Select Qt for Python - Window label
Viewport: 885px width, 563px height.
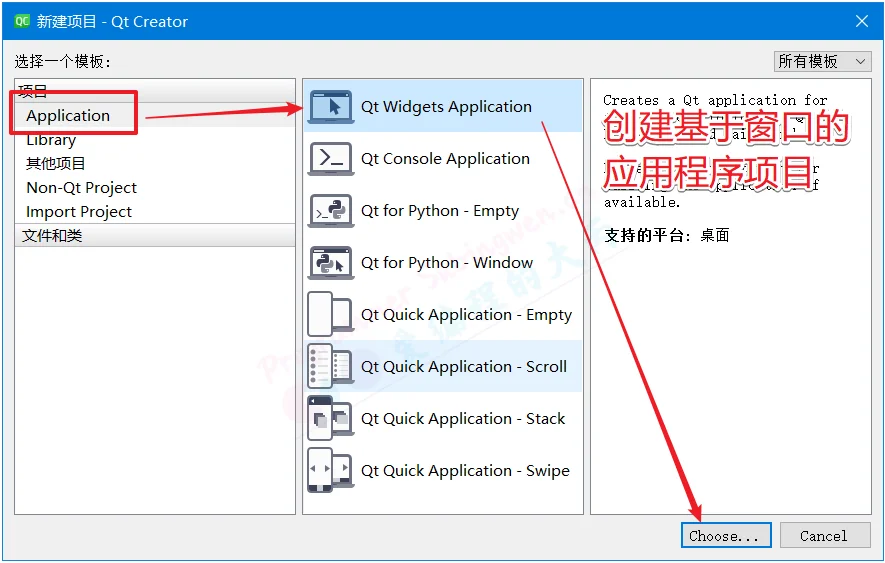(x=447, y=263)
